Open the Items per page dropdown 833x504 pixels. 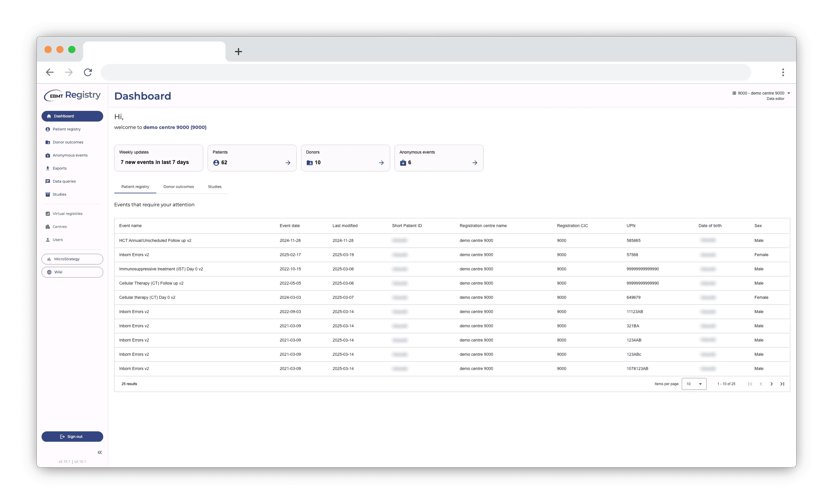point(694,384)
